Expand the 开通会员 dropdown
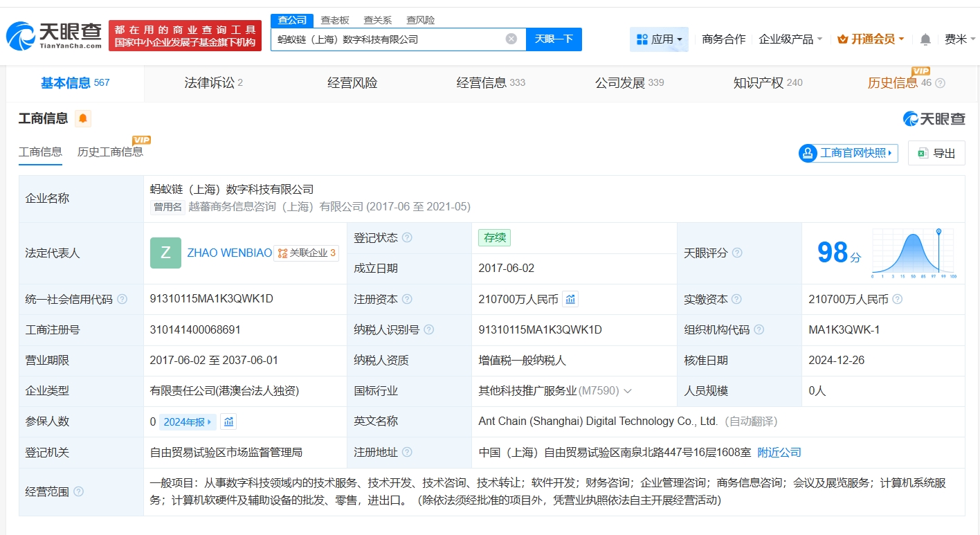This screenshot has width=980, height=535. 871,39
